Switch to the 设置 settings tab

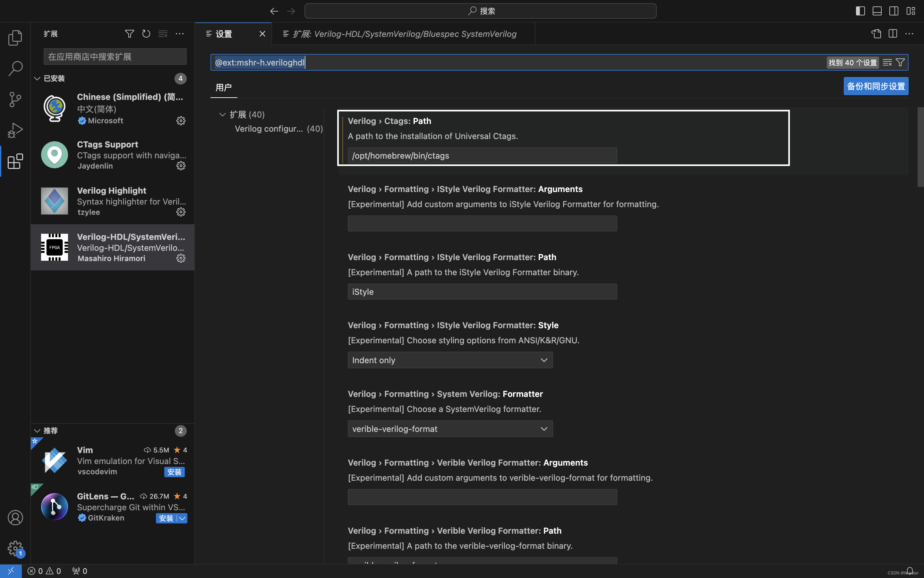click(224, 34)
